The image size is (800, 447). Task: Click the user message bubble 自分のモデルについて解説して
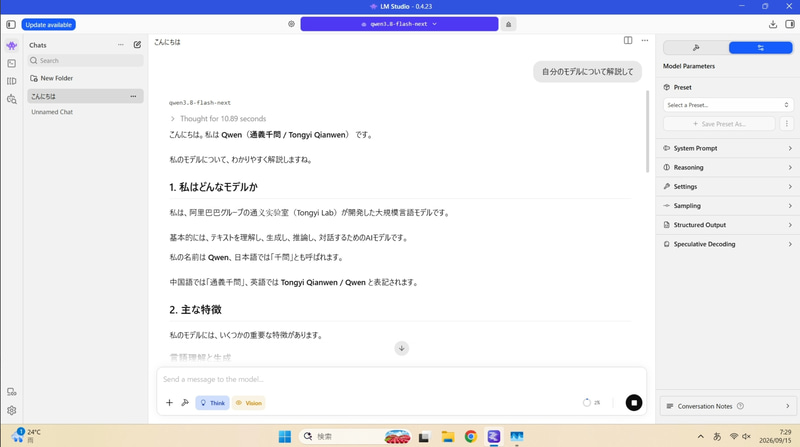(587, 71)
